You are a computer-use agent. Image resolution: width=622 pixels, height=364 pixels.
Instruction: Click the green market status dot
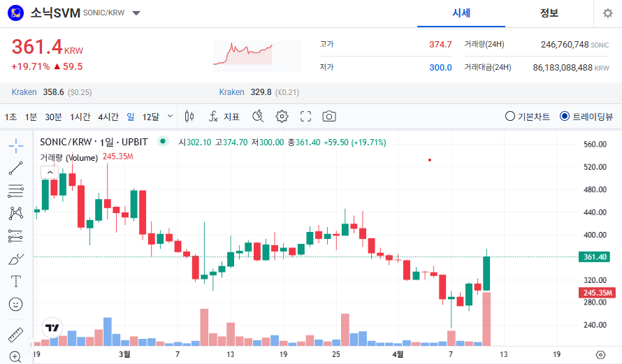163,141
